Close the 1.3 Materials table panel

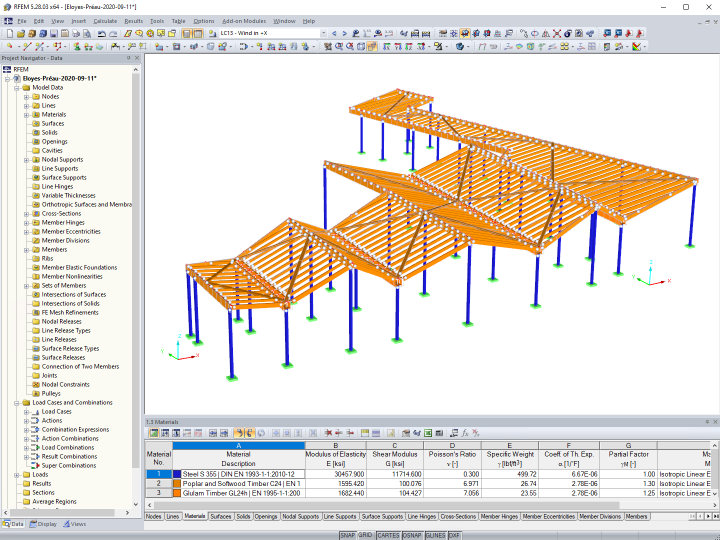point(715,422)
